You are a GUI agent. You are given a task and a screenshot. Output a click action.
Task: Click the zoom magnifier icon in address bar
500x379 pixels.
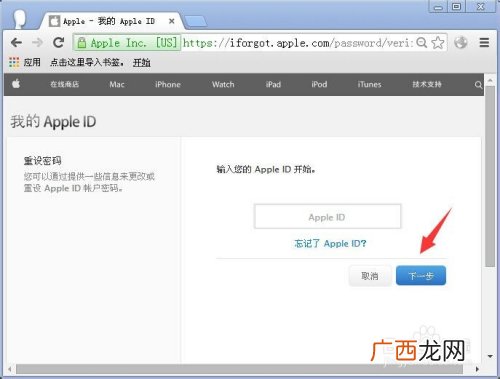tap(422, 43)
